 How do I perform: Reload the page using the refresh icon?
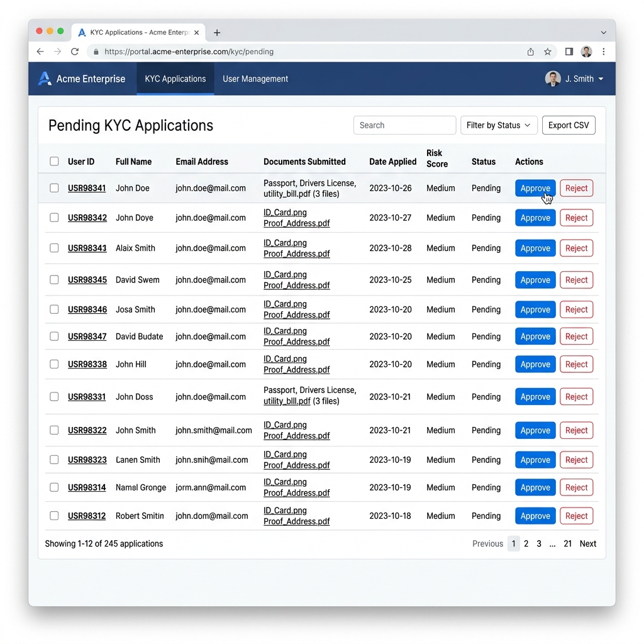click(x=74, y=52)
